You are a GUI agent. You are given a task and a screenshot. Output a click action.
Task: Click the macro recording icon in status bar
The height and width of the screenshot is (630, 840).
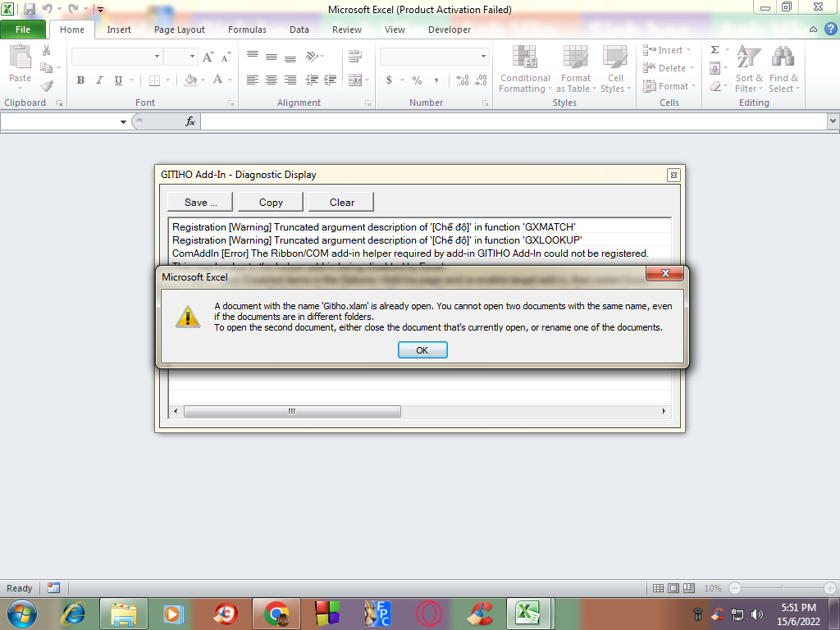(x=53, y=587)
